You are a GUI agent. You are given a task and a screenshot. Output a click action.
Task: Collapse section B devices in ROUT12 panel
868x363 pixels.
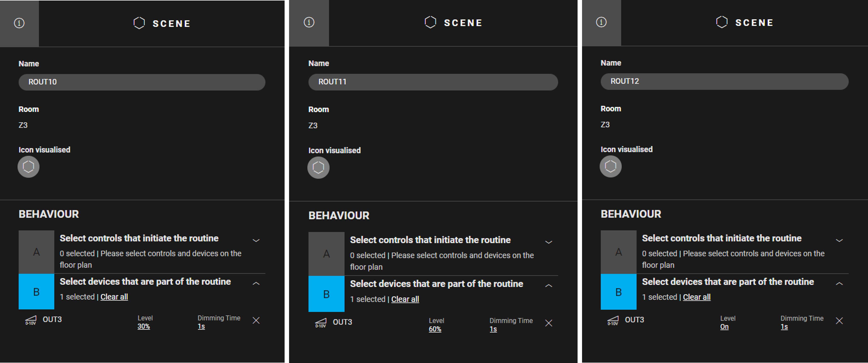pyautogui.click(x=839, y=283)
